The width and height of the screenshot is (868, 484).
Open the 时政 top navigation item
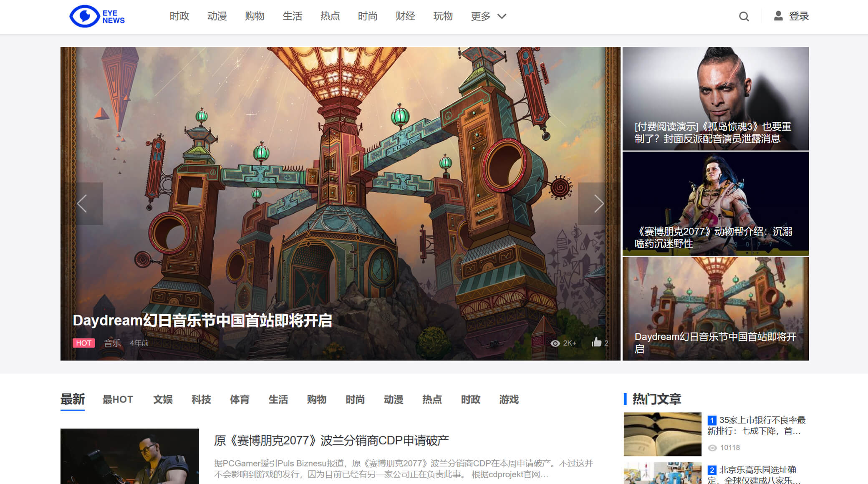point(179,16)
